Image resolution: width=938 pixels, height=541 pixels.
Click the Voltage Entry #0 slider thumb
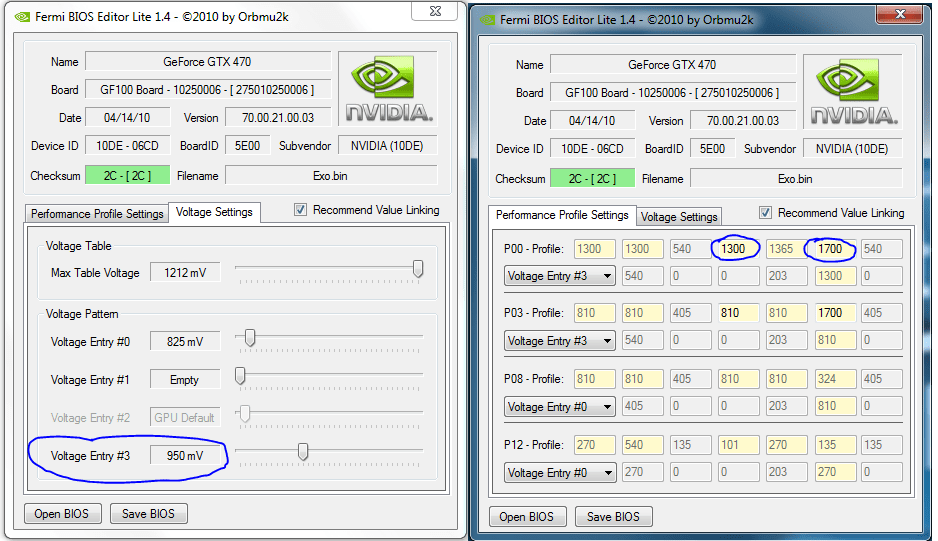click(x=250, y=338)
